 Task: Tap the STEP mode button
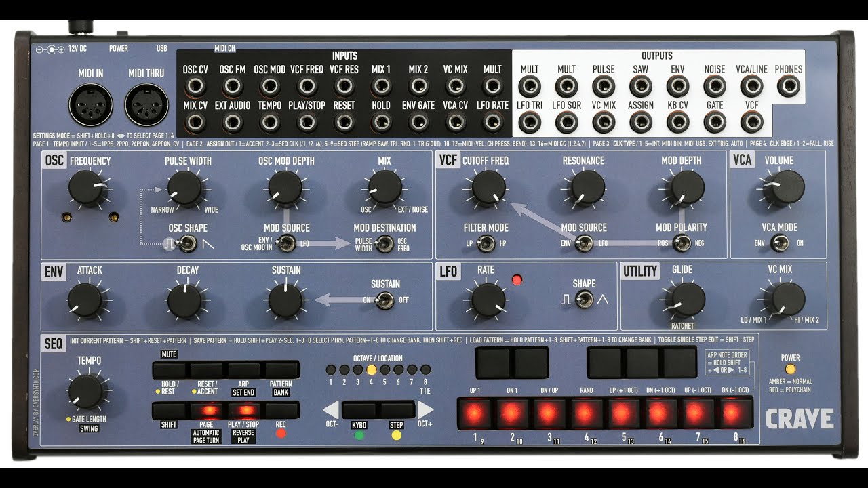click(x=397, y=410)
